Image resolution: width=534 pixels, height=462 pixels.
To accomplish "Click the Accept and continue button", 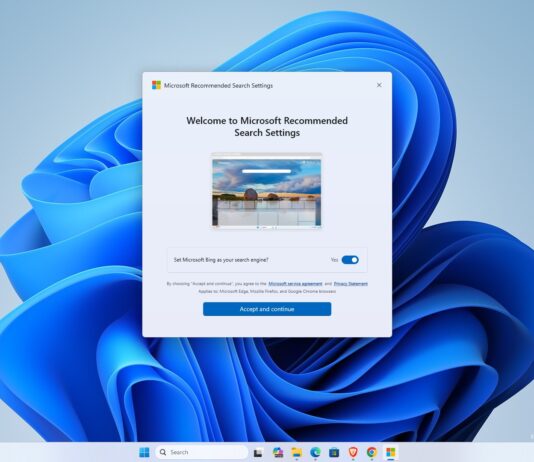I will point(267,309).
